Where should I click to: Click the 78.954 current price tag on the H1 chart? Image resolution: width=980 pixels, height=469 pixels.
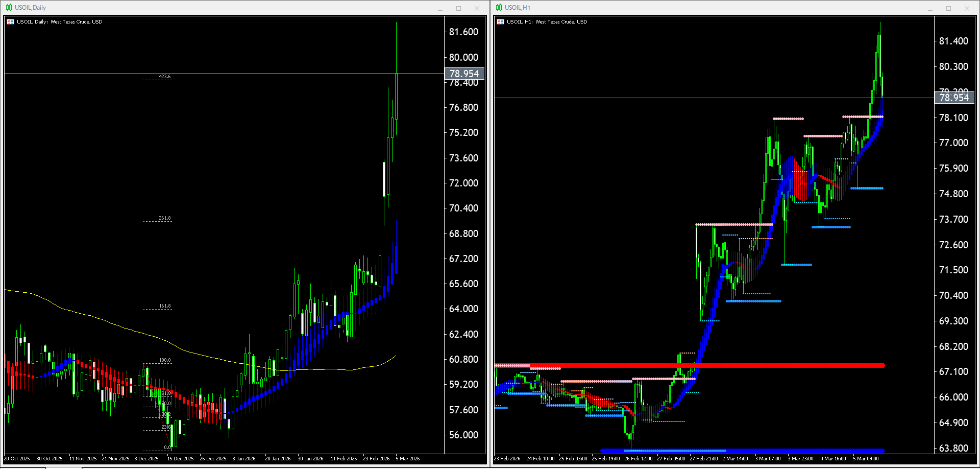954,98
